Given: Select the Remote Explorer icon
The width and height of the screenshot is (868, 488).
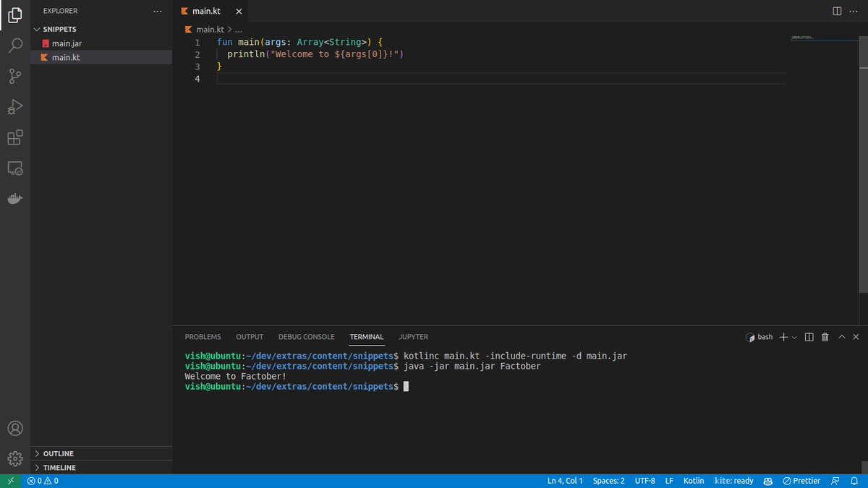Looking at the screenshot, I should click(15, 168).
